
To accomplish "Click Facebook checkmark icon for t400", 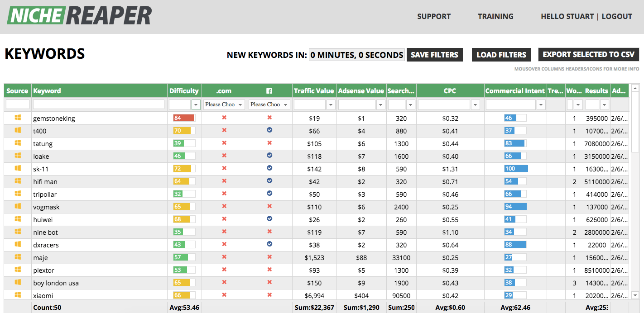I will 269,130.
